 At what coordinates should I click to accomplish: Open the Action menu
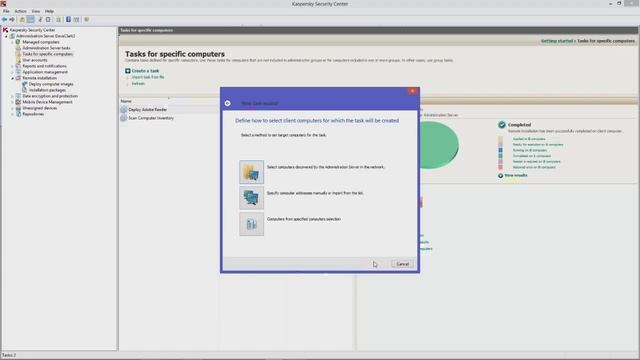pyautogui.click(x=20, y=11)
